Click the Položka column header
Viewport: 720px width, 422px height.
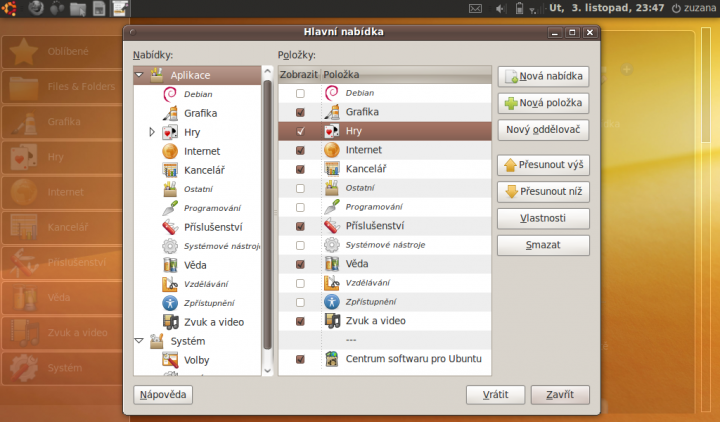406,74
